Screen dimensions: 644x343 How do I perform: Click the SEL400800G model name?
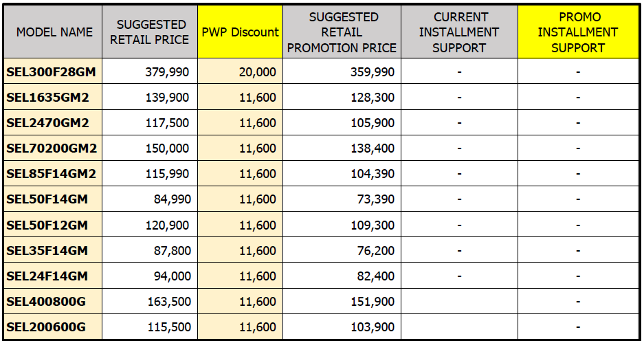click(46, 302)
